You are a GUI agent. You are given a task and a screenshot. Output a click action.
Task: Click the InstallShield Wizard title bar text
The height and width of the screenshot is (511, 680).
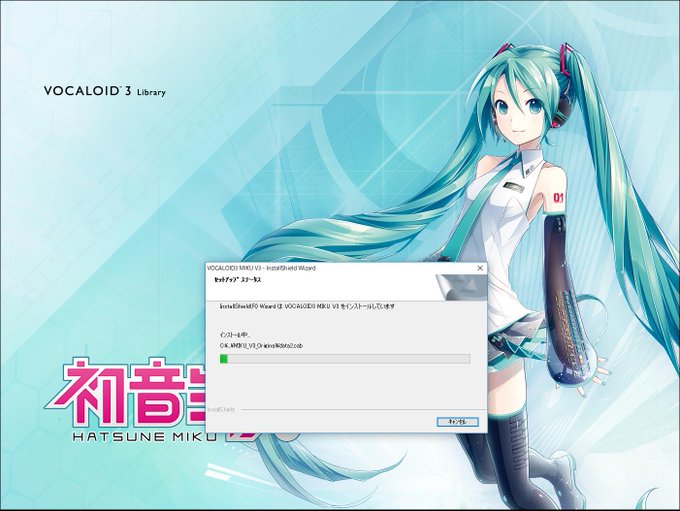pos(262,268)
